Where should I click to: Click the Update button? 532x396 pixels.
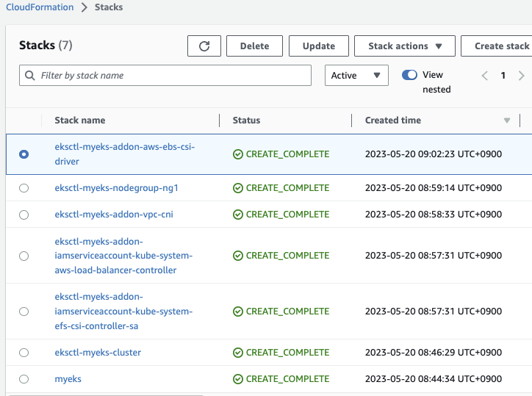click(319, 46)
